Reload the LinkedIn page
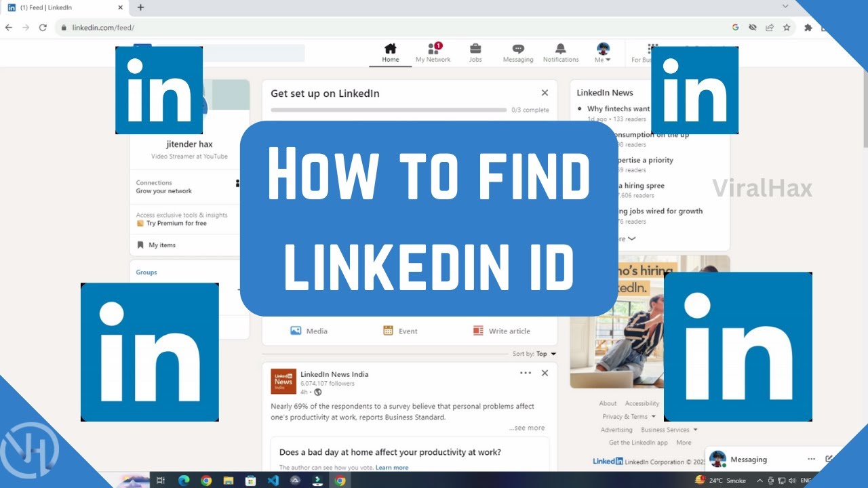 click(43, 28)
